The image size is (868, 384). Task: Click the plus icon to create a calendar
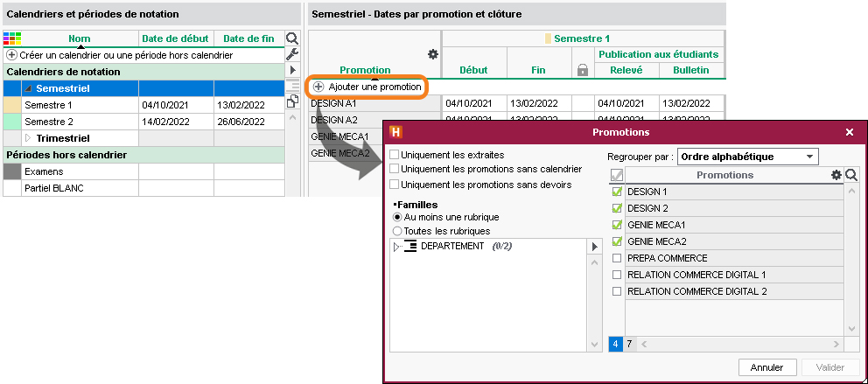[11, 55]
